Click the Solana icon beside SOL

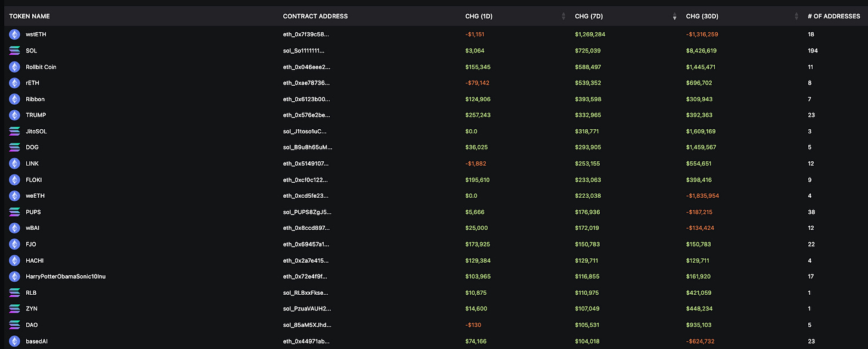pyautogui.click(x=14, y=51)
